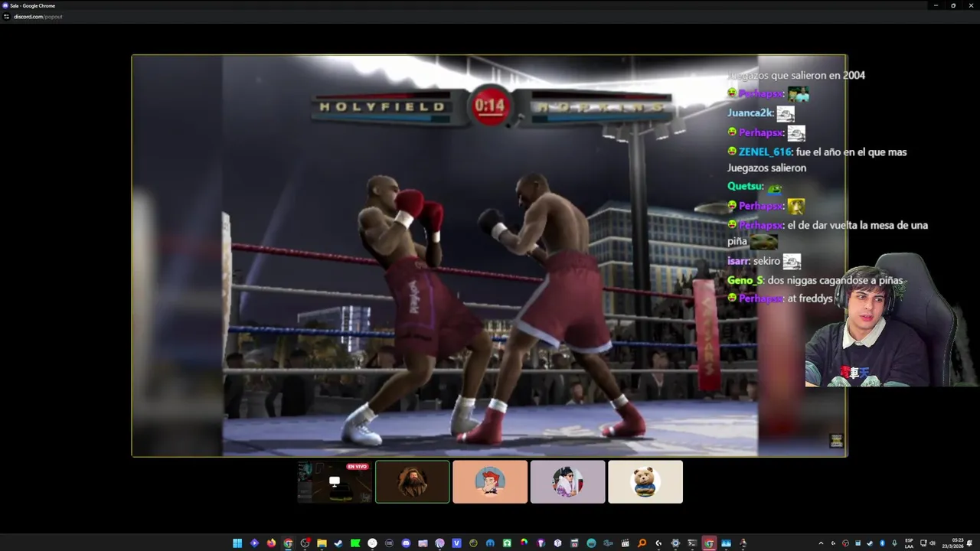Open the first Chrome icon in taskbar
The image size is (980, 551).
288,543
